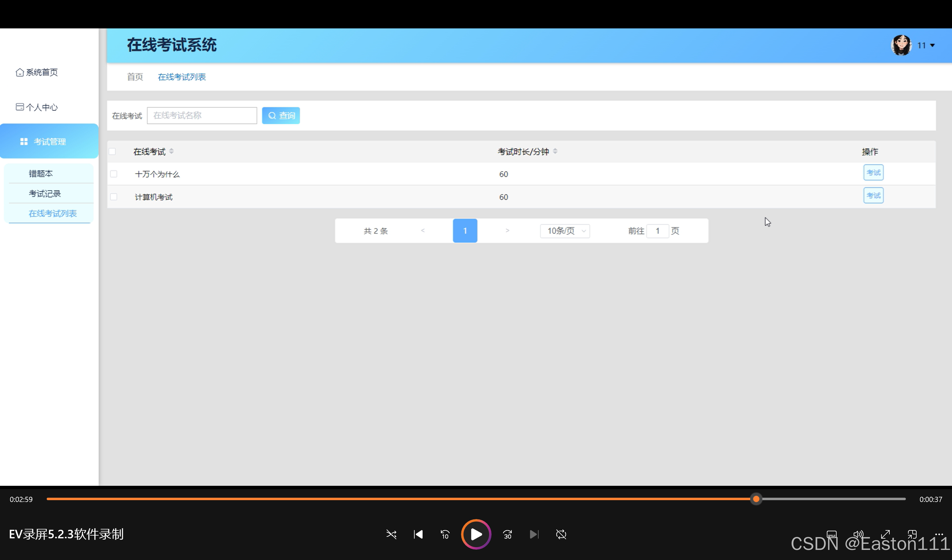Check the 十万个为什么 row checkbox
Viewport: 952px width, 560px height.
coord(113,174)
